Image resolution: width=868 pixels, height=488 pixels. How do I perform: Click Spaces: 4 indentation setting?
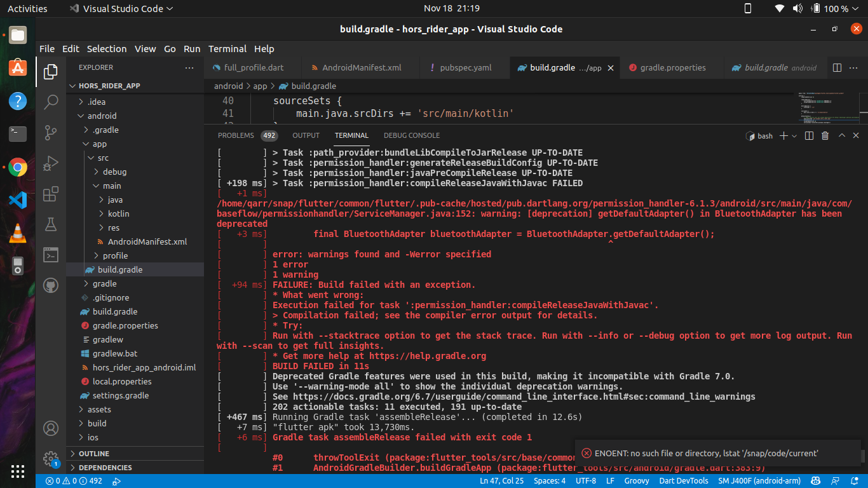tap(550, 481)
